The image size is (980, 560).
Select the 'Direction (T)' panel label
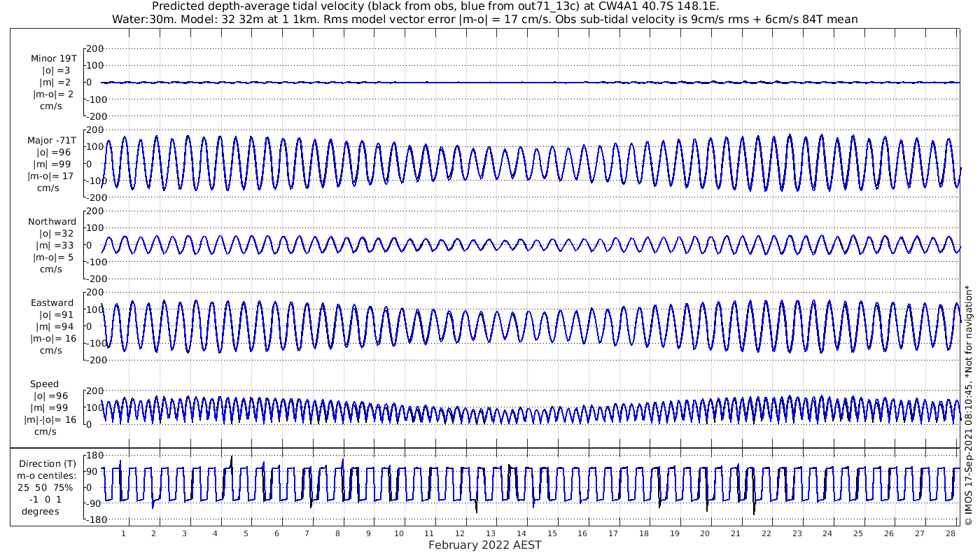point(48,464)
